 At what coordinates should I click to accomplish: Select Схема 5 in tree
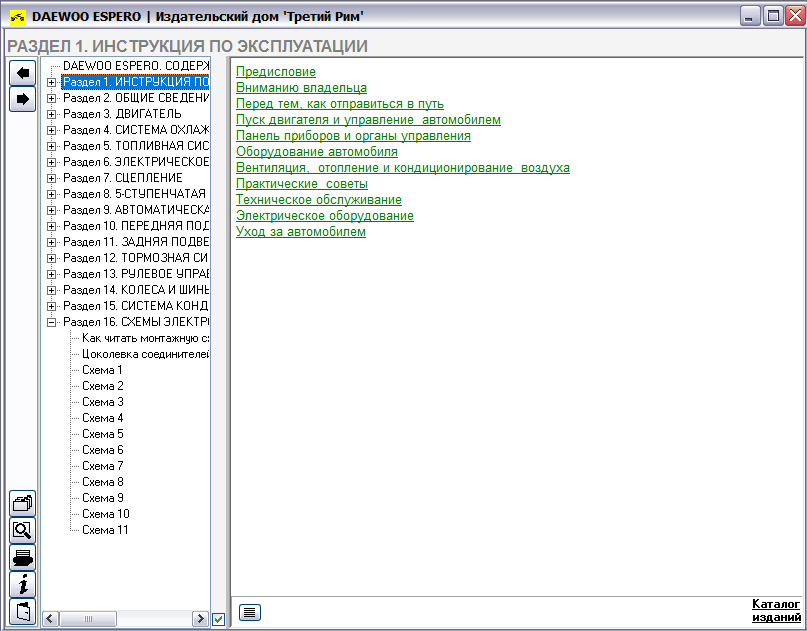click(102, 434)
